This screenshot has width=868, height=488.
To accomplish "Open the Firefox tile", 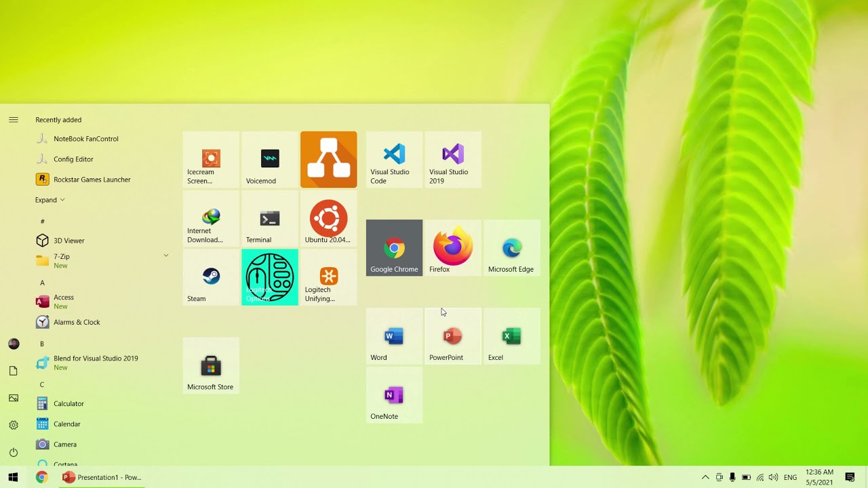I will 453,247.
